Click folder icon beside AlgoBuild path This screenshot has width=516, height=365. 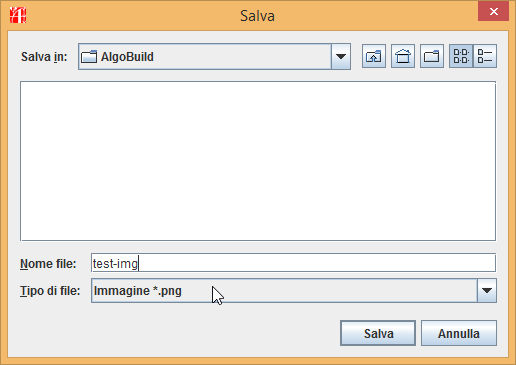tap(89, 57)
